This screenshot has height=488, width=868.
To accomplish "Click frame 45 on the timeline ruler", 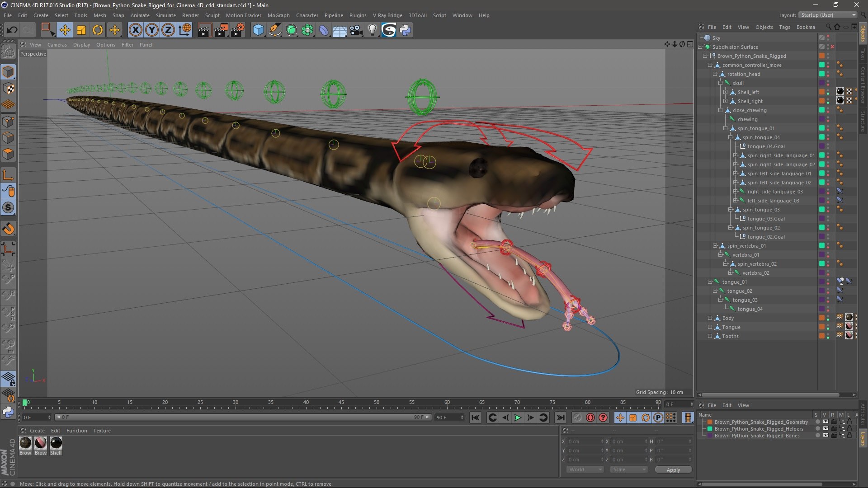I will pos(341,403).
